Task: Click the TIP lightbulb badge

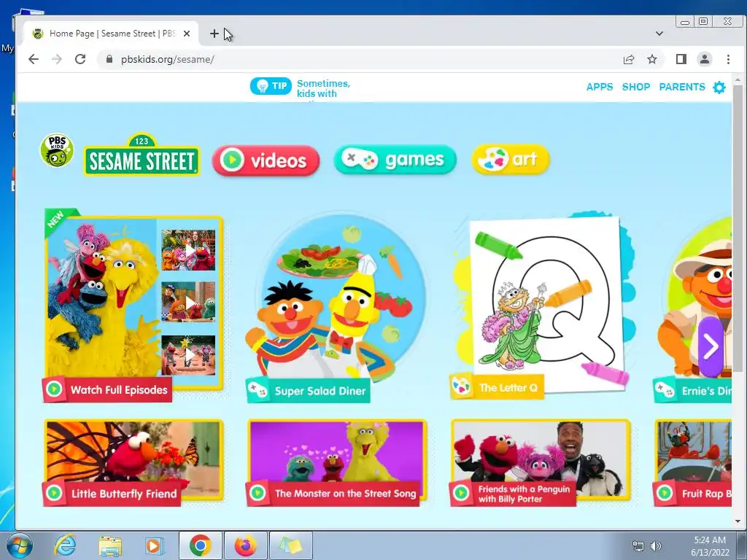Action: click(271, 86)
